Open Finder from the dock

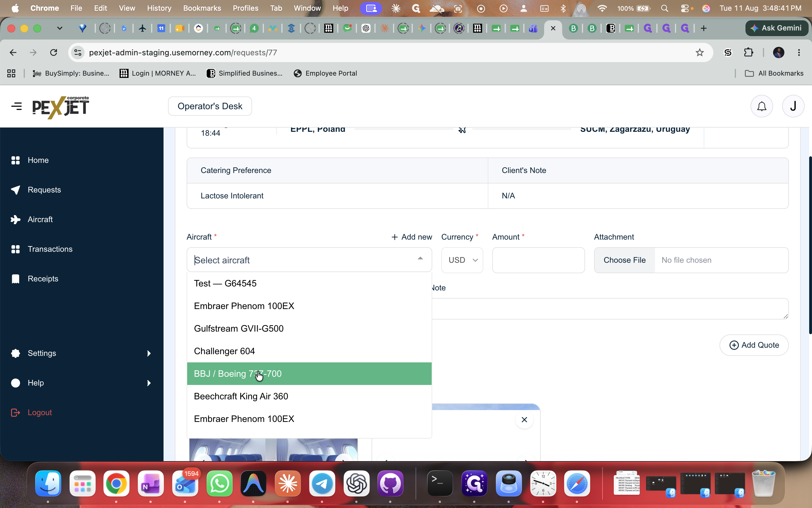click(48, 483)
